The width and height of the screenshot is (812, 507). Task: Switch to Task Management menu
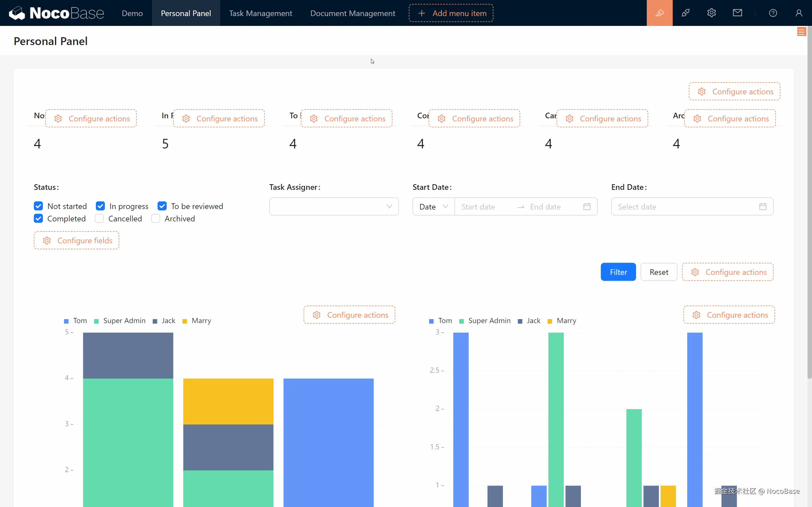click(x=261, y=13)
